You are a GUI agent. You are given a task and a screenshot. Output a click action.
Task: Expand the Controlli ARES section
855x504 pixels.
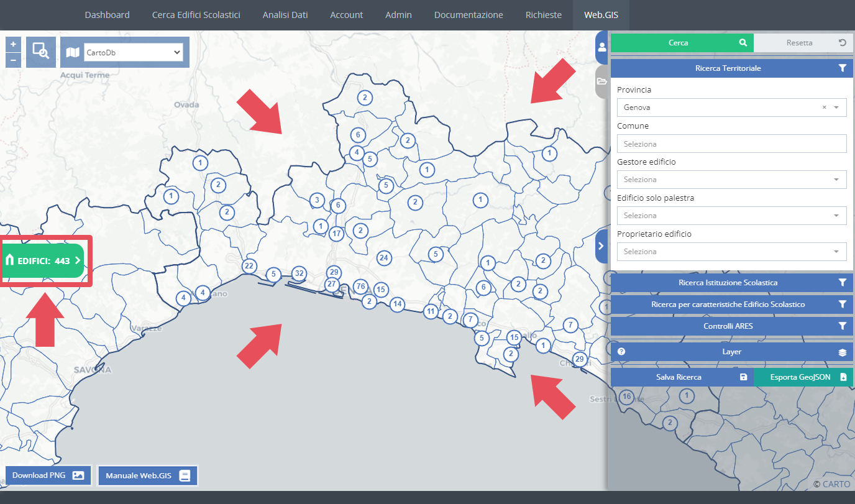click(x=731, y=326)
